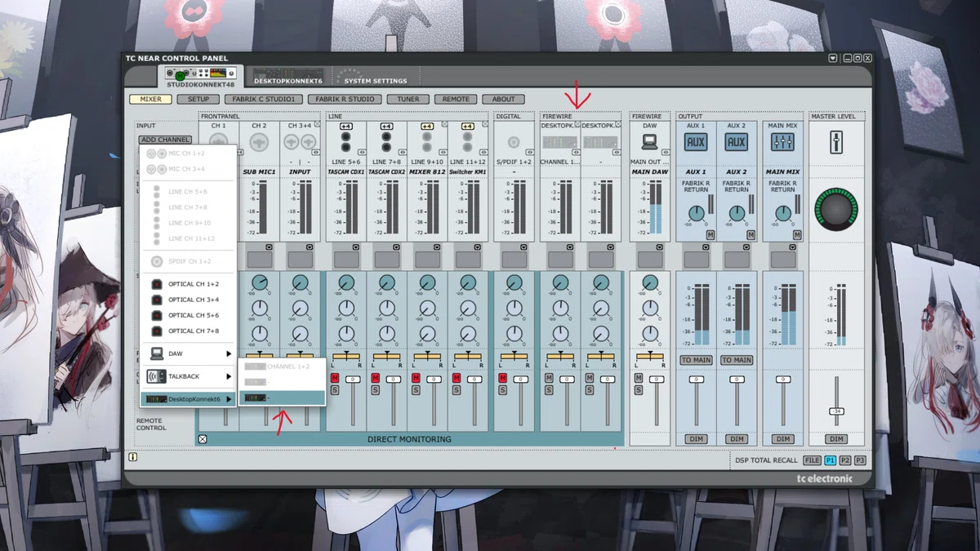The width and height of the screenshot is (980, 551).
Task: Solo the Switcher KM1 channel
Action: tap(457, 390)
